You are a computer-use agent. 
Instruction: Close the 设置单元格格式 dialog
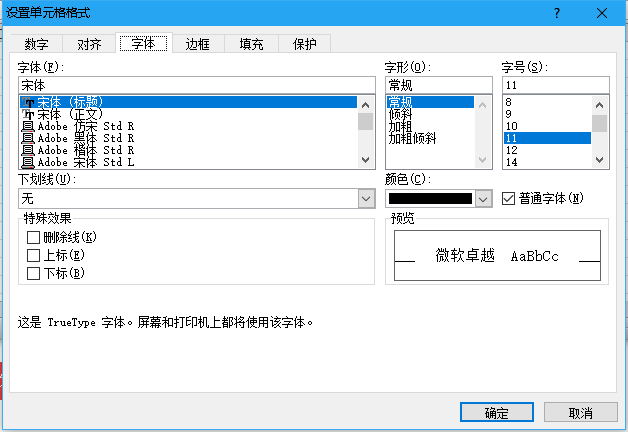(x=602, y=13)
